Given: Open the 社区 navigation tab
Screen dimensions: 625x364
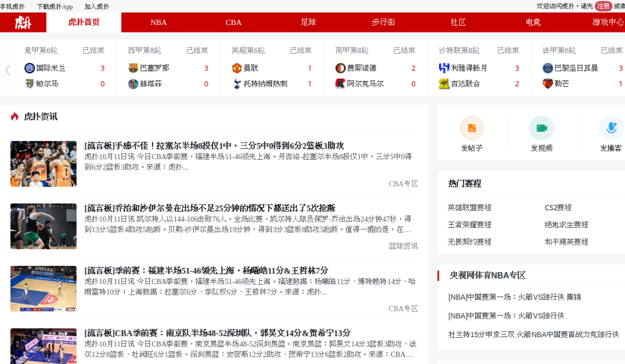Looking at the screenshot, I should (x=458, y=22).
